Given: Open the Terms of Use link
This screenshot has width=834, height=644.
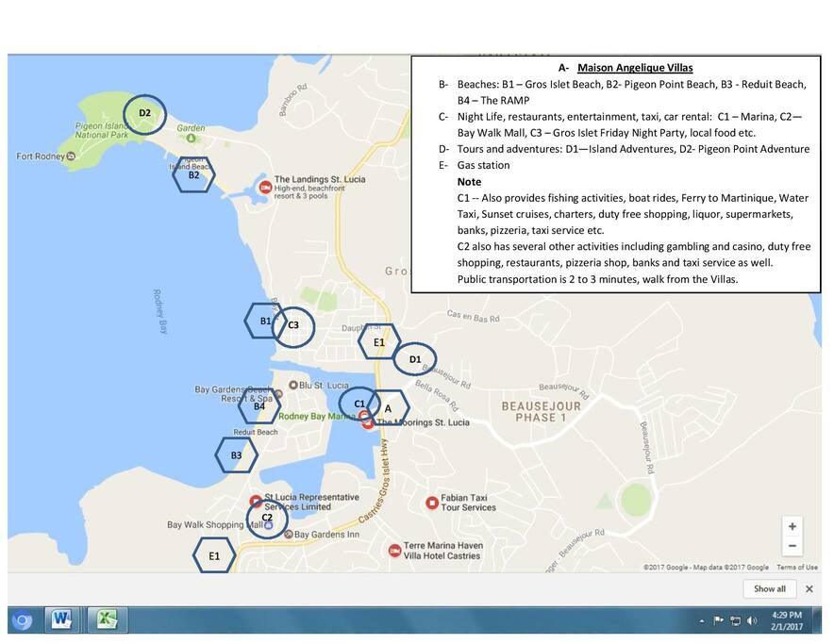Looking at the screenshot, I should [797, 567].
